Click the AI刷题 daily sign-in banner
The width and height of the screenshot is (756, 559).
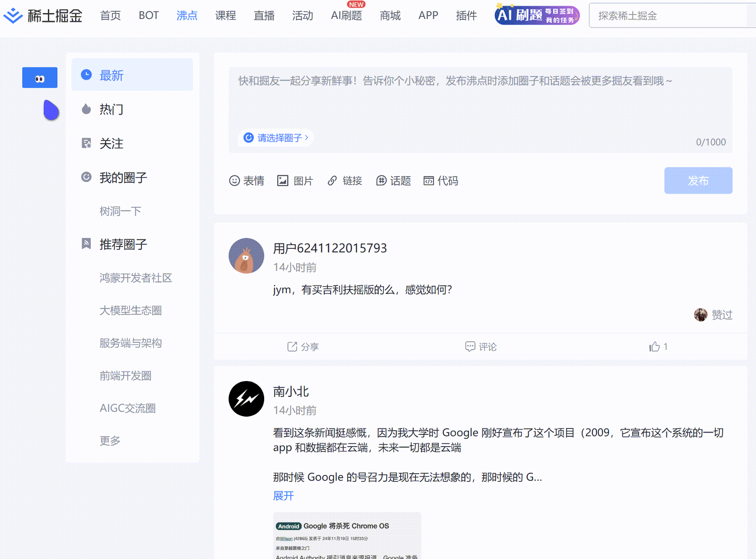(535, 15)
